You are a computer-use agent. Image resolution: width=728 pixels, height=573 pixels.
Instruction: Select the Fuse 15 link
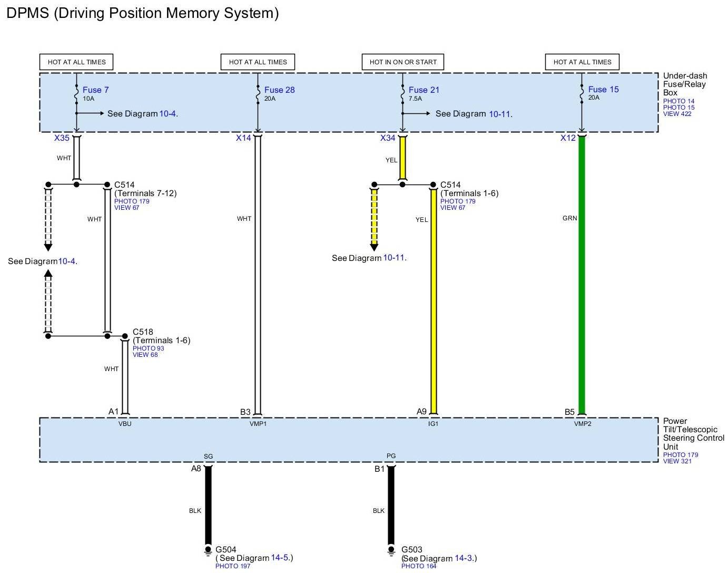pos(603,90)
